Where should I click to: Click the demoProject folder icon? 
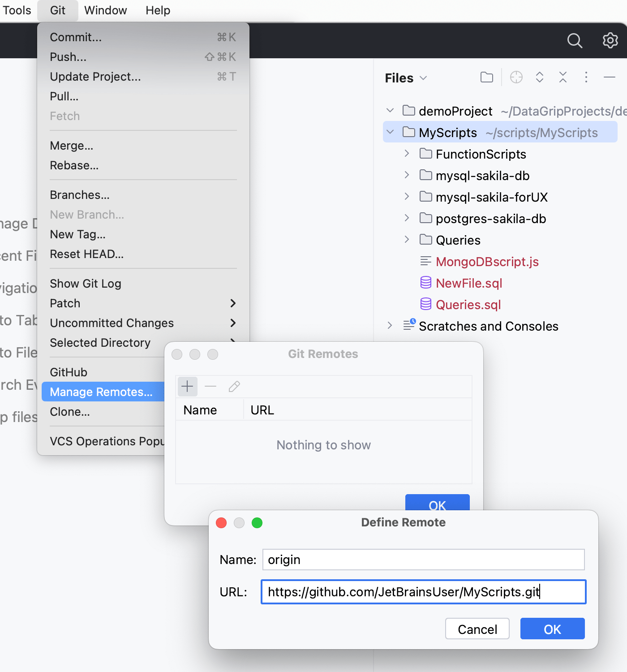pyautogui.click(x=408, y=111)
